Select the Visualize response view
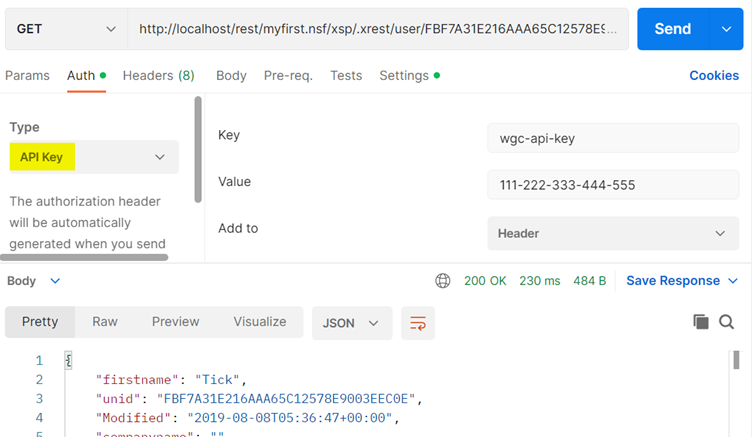Screen dimensions: 752x437 [x=260, y=322]
